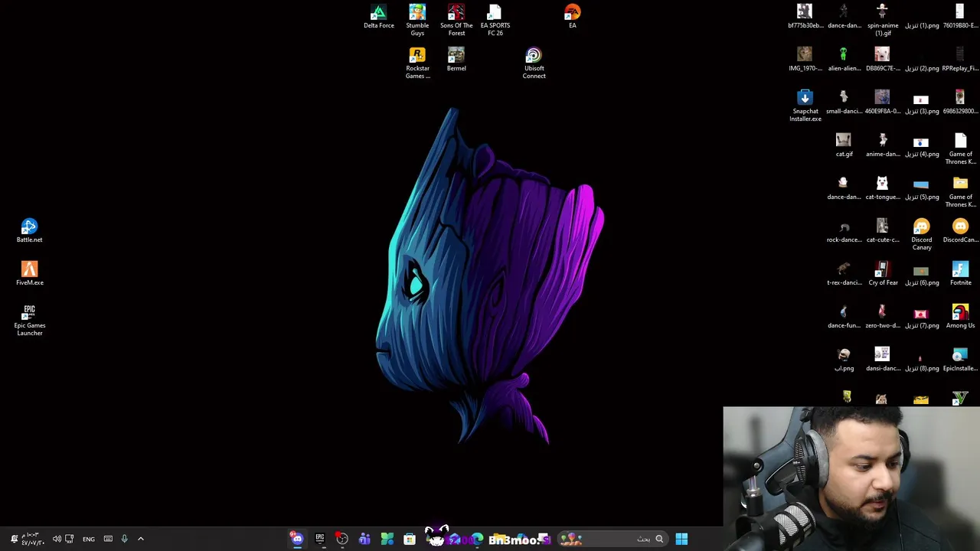Select the dansi-danc file icon
The width and height of the screenshot is (980, 551).
[883, 360]
